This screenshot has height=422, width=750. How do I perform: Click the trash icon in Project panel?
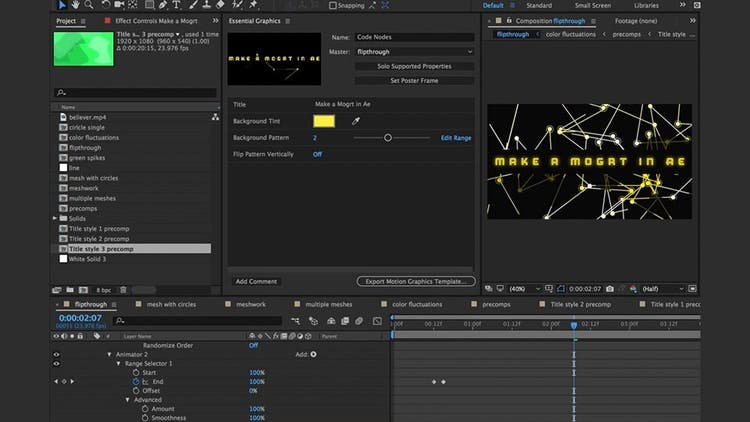(x=123, y=289)
